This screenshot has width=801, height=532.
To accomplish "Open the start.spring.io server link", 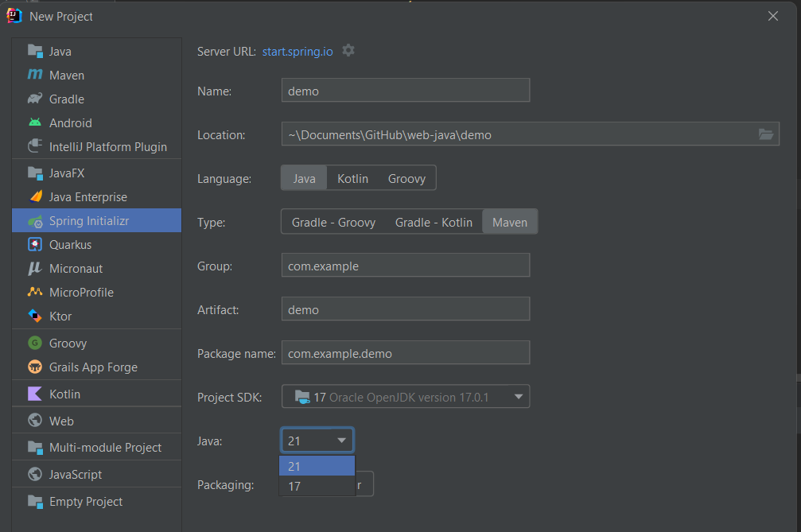I will click(297, 51).
